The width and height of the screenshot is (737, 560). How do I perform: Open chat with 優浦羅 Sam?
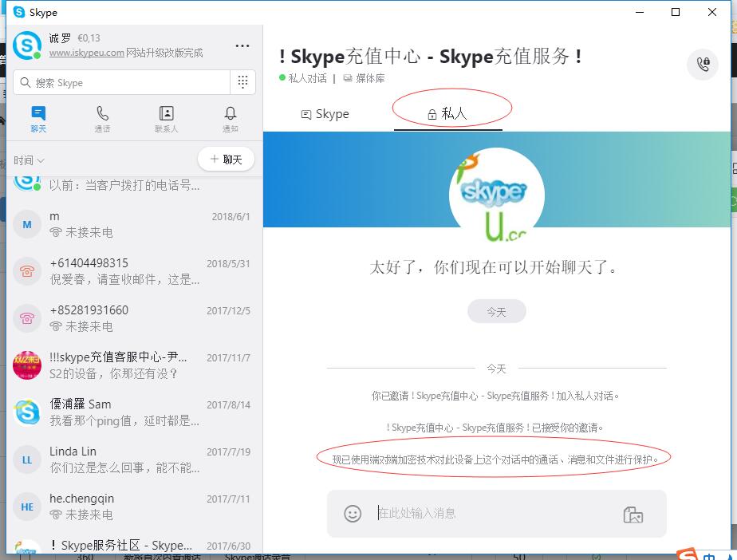point(135,412)
